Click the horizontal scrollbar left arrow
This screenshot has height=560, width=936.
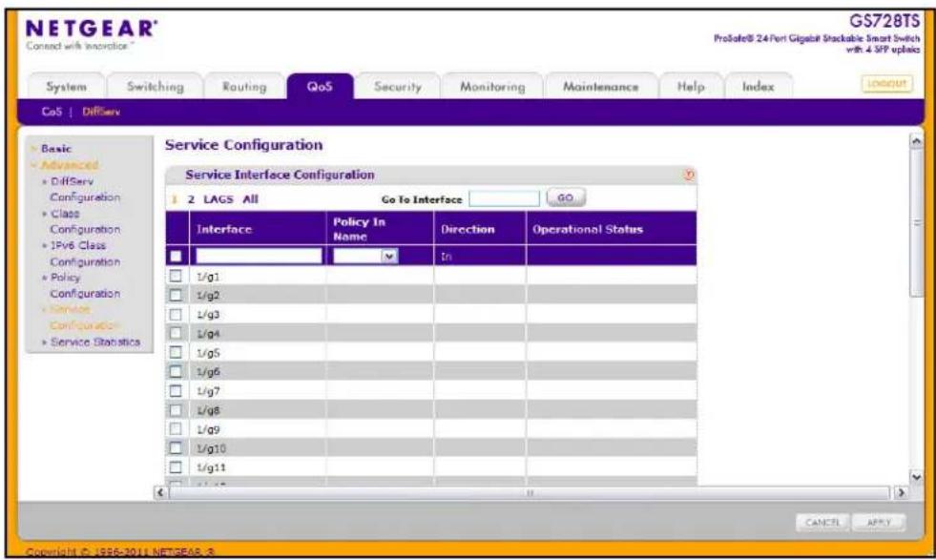160,492
